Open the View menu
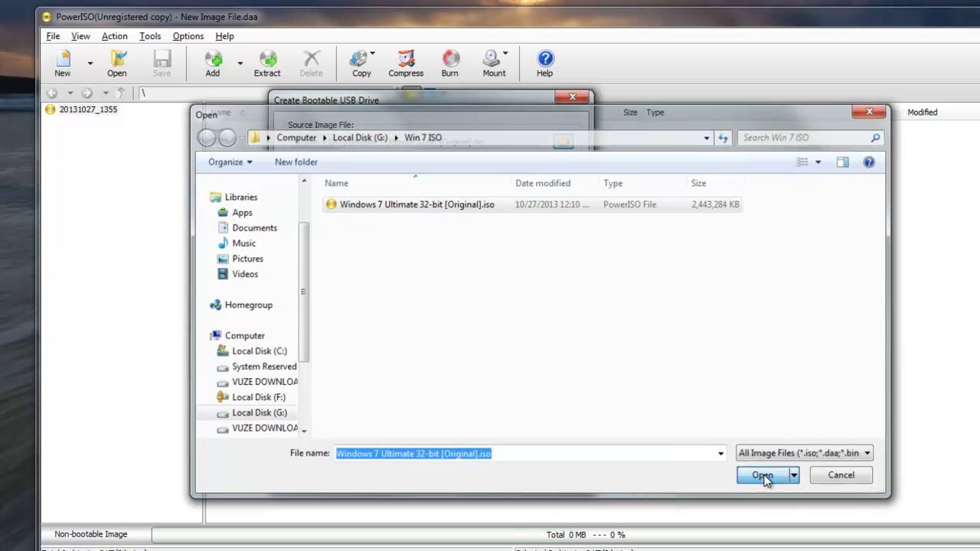This screenshot has height=551, width=980. 80,36
